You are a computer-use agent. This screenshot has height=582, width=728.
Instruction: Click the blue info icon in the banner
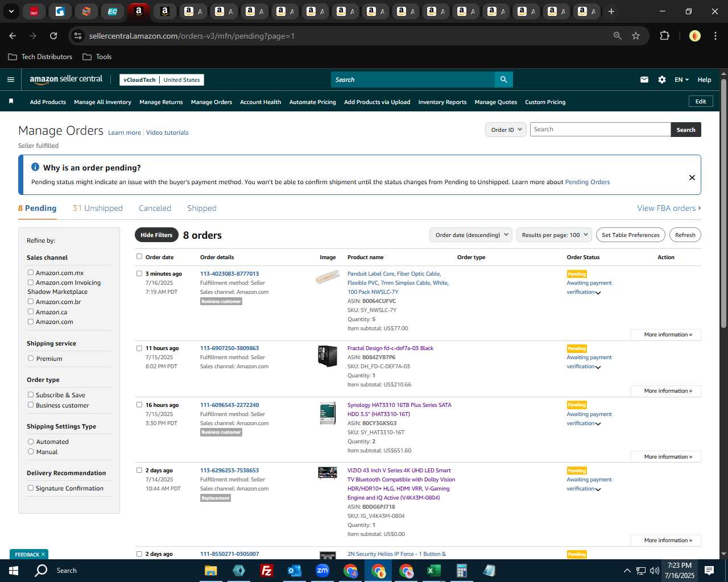(x=35, y=167)
